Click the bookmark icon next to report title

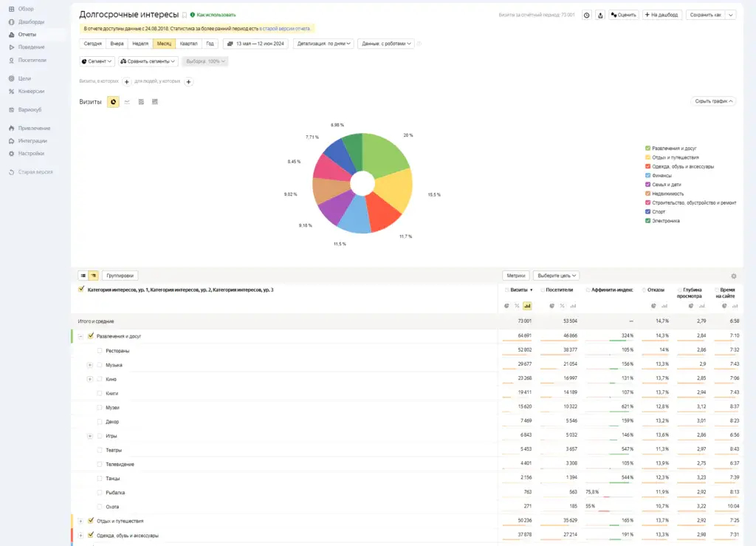tap(185, 15)
